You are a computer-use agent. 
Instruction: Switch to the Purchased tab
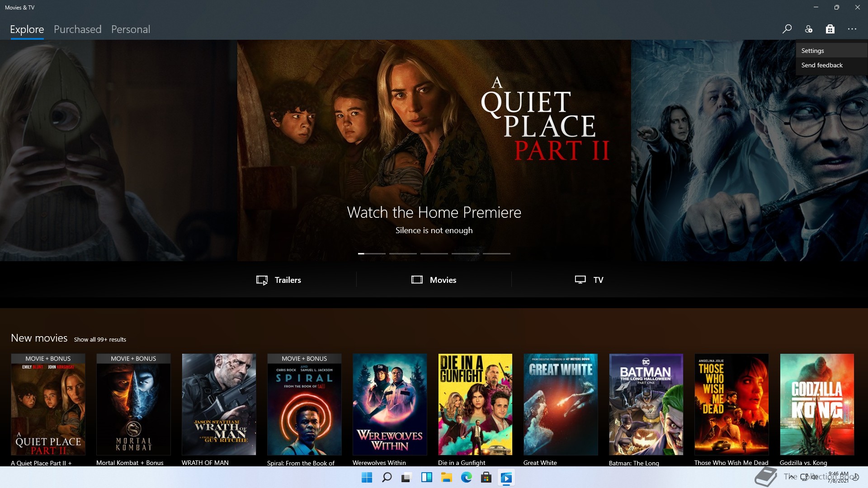point(78,29)
